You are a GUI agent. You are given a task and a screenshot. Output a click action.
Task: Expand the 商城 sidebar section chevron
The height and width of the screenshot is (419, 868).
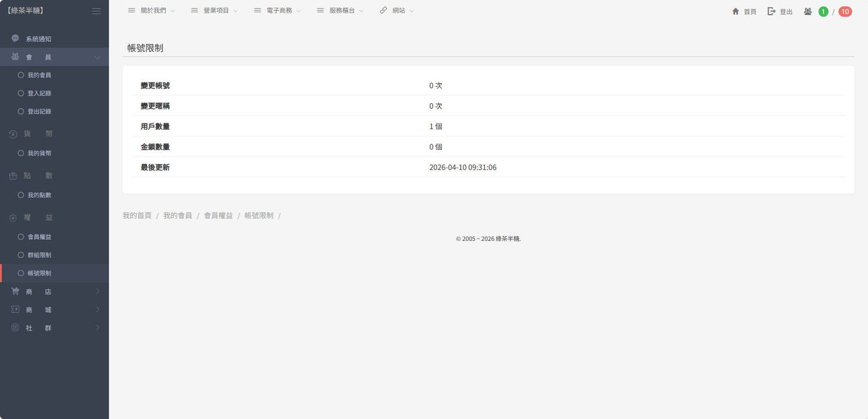98,310
